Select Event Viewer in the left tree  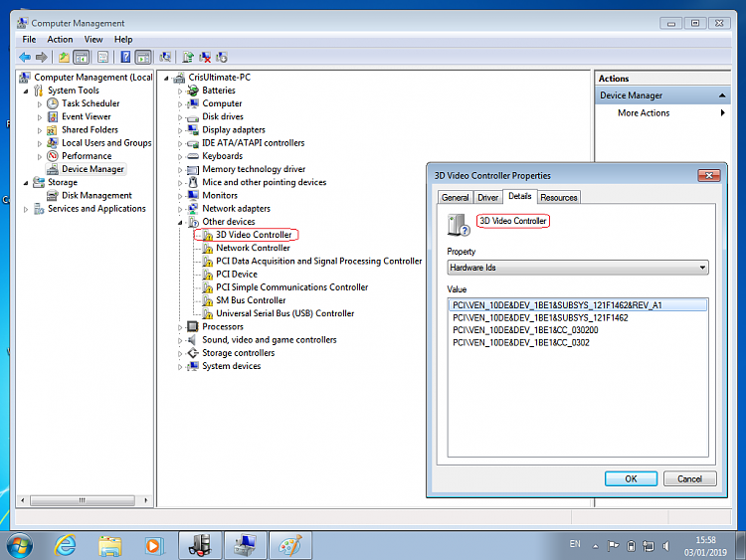pyautogui.click(x=87, y=116)
